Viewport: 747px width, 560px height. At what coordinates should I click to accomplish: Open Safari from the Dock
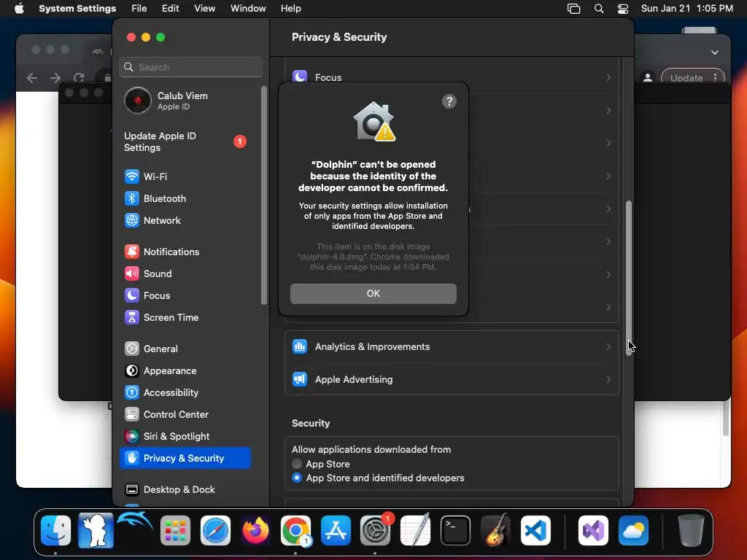coord(215,531)
